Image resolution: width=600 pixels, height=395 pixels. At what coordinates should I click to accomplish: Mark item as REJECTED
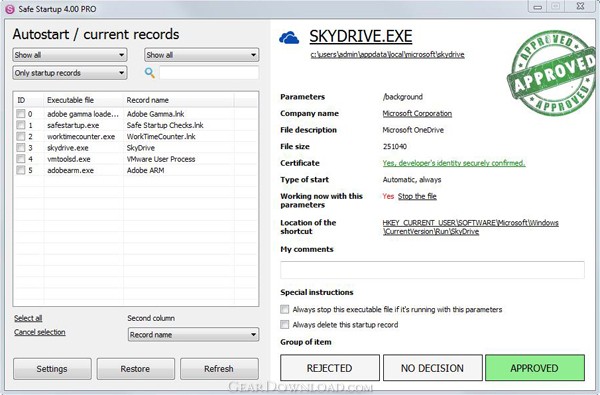(330, 368)
